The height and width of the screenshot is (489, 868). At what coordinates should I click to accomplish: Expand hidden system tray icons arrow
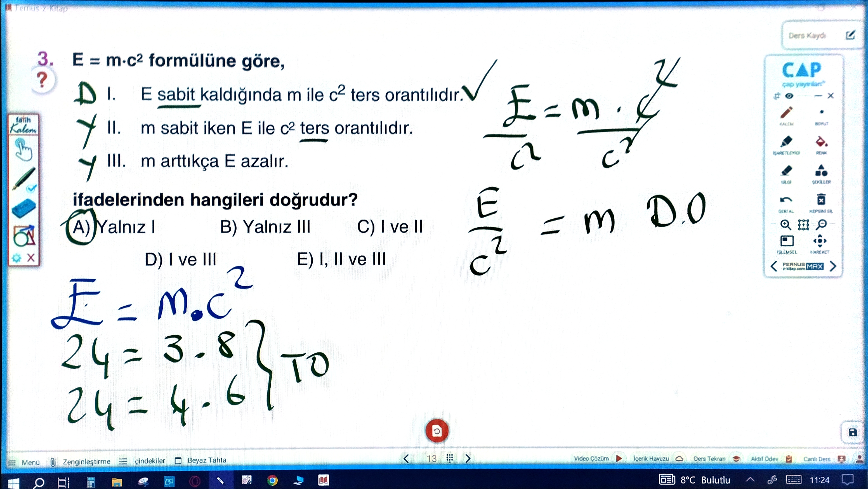750,479
